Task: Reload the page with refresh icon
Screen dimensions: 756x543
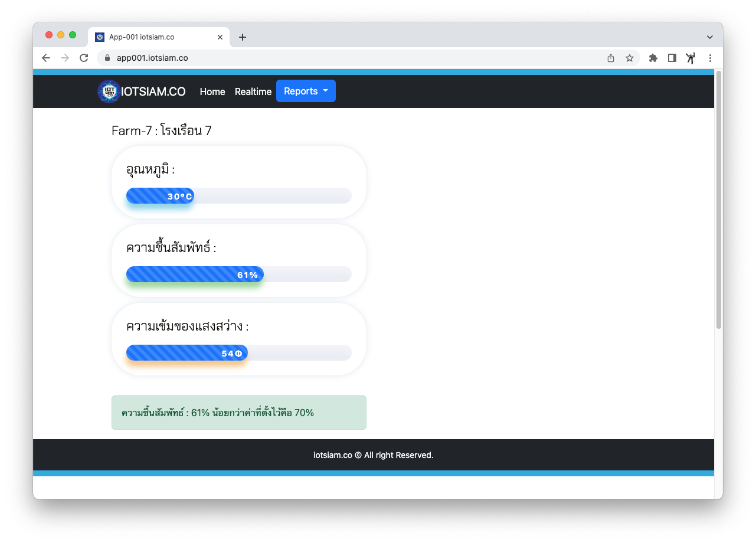Action: pyautogui.click(x=84, y=58)
